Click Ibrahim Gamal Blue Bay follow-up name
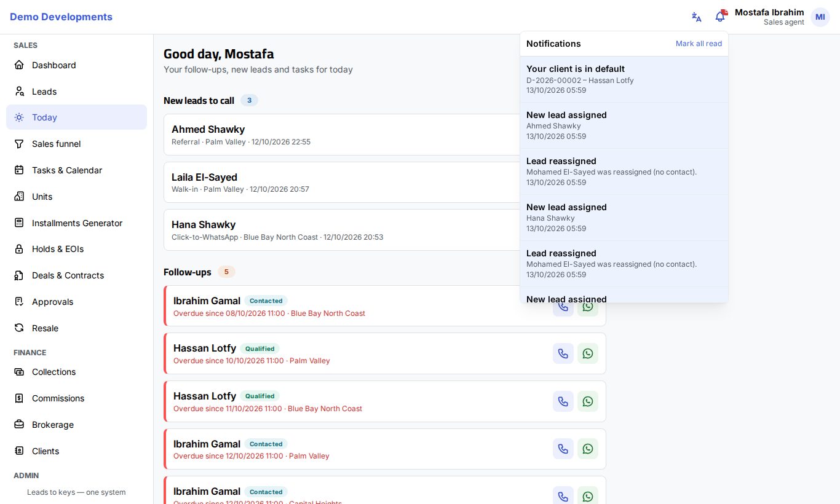Image resolution: width=840 pixels, height=504 pixels. point(207,301)
